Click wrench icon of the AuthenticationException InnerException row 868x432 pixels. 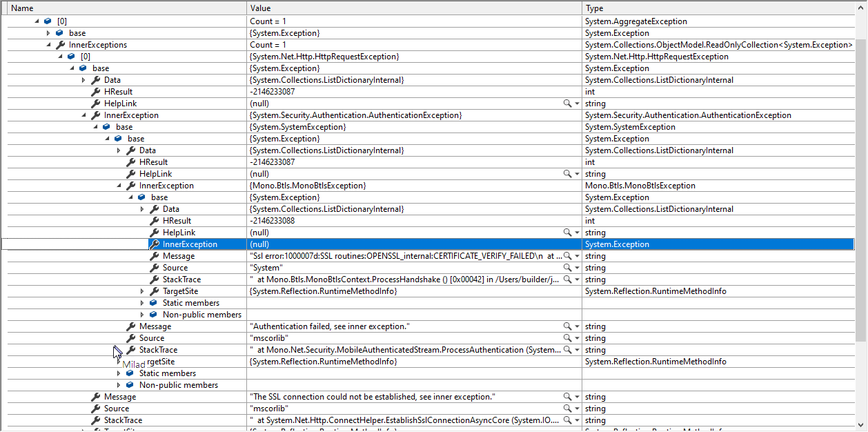point(95,115)
